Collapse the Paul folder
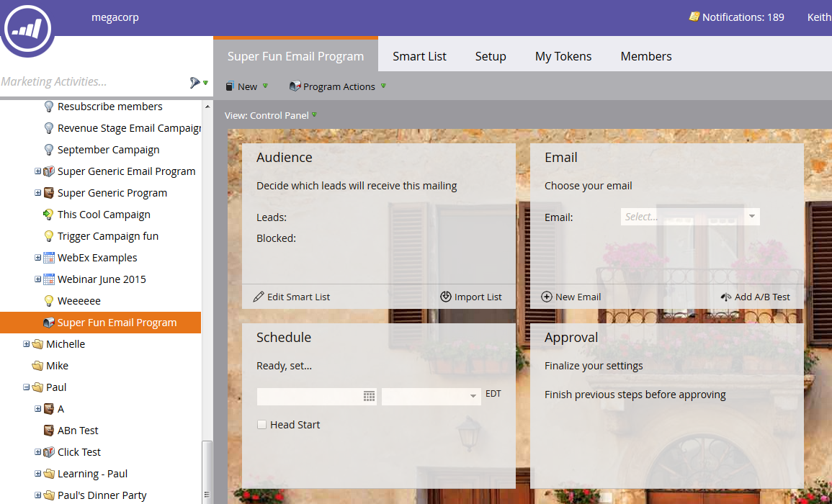832x504 pixels. [x=26, y=387]
